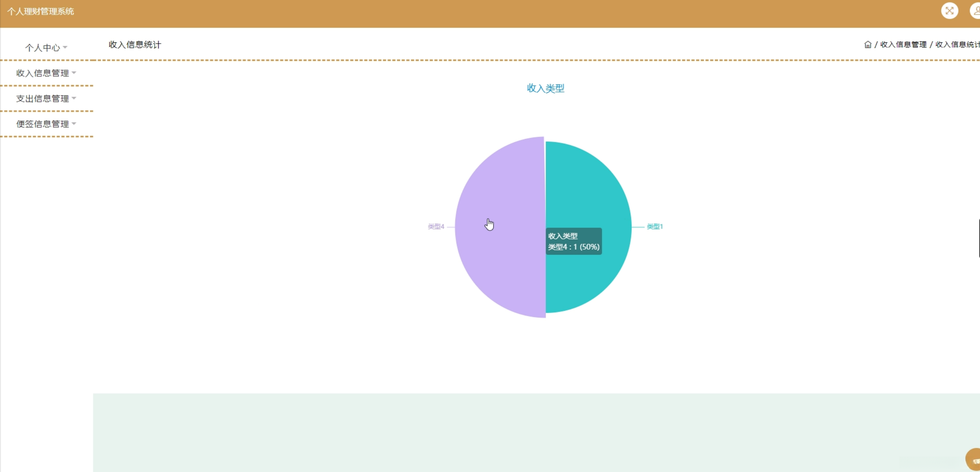Screen dimensions: 980x472
Task: Open the 个人中心 menu item
Action: [42, 48]
